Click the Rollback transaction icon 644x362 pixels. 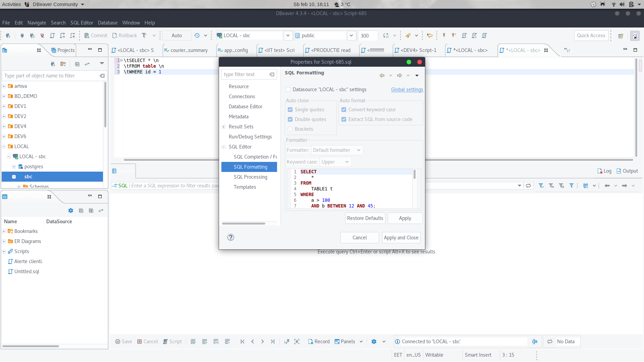pos(124,35)
